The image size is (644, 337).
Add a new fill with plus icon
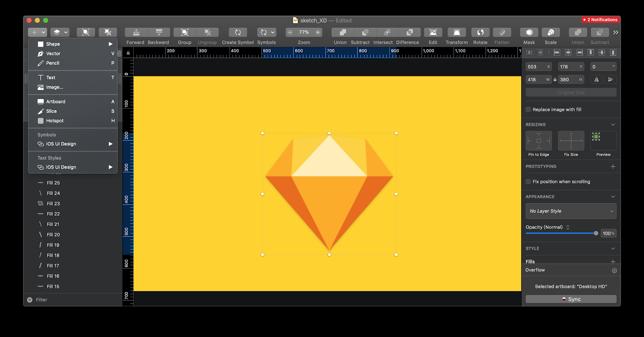coord(613,261)
